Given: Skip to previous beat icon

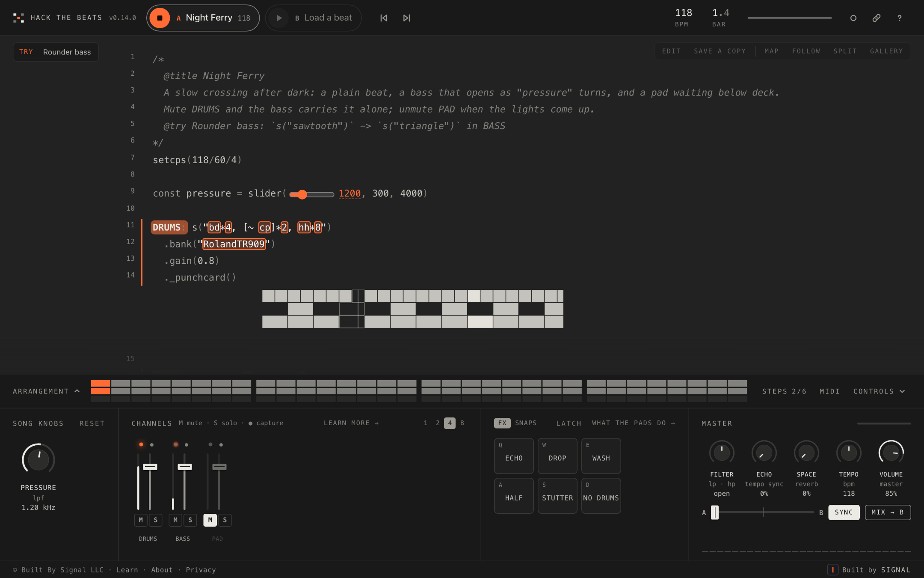Looking at the screenshot, I should 384,18.
